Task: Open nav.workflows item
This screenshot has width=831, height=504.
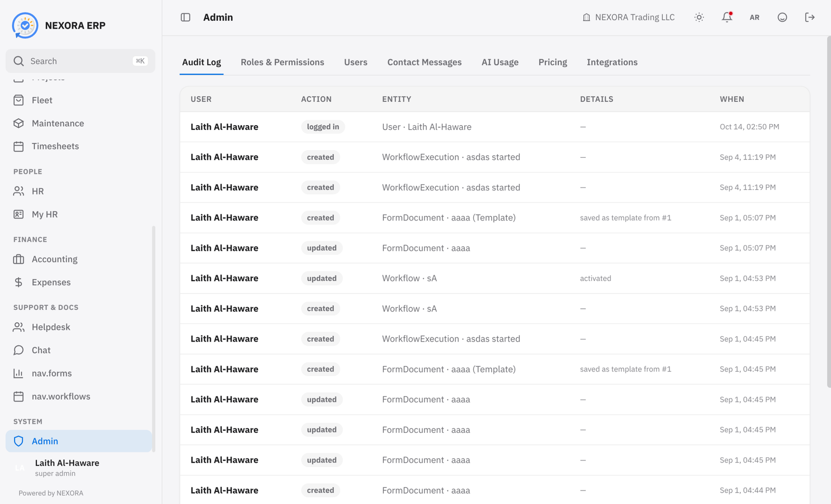Action: 79,397
